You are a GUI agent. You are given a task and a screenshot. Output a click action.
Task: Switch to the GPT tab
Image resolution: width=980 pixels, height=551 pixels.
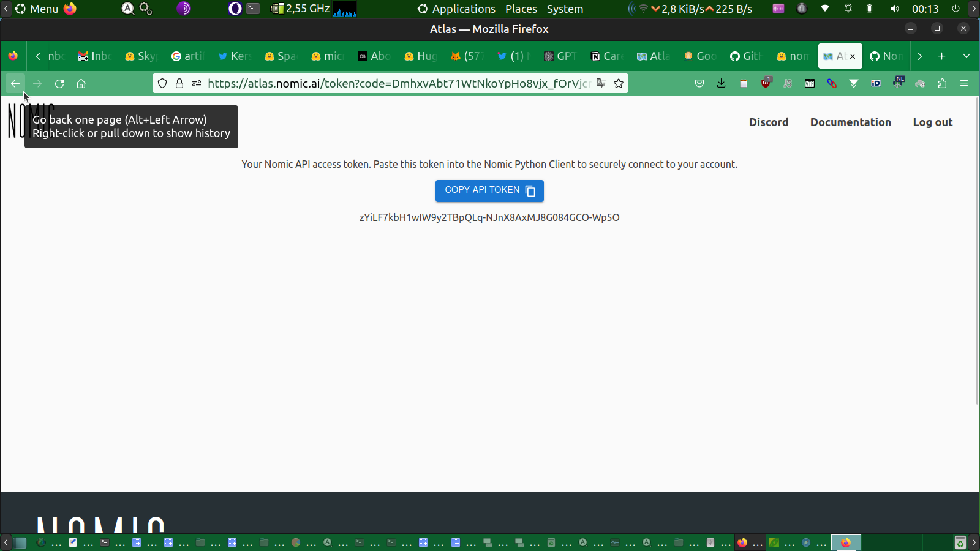pyautogui.click(x=560, y=56)
